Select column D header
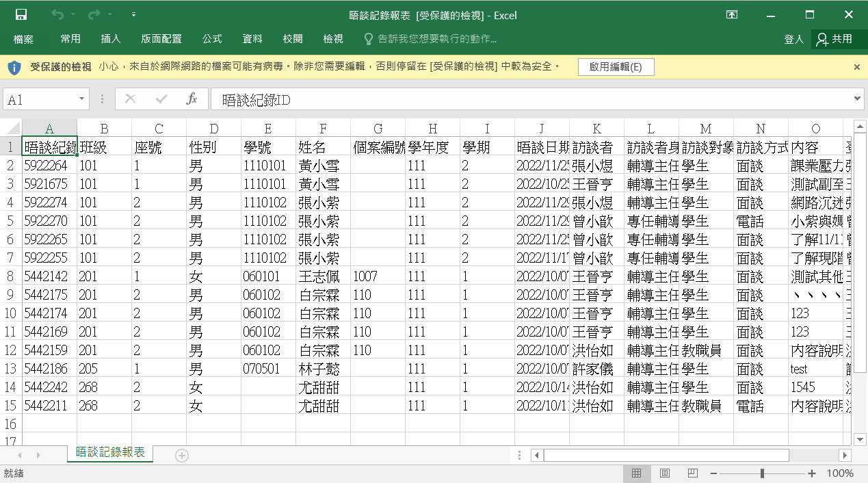Viewport: 868px width, 483px height. click(213, 129)
